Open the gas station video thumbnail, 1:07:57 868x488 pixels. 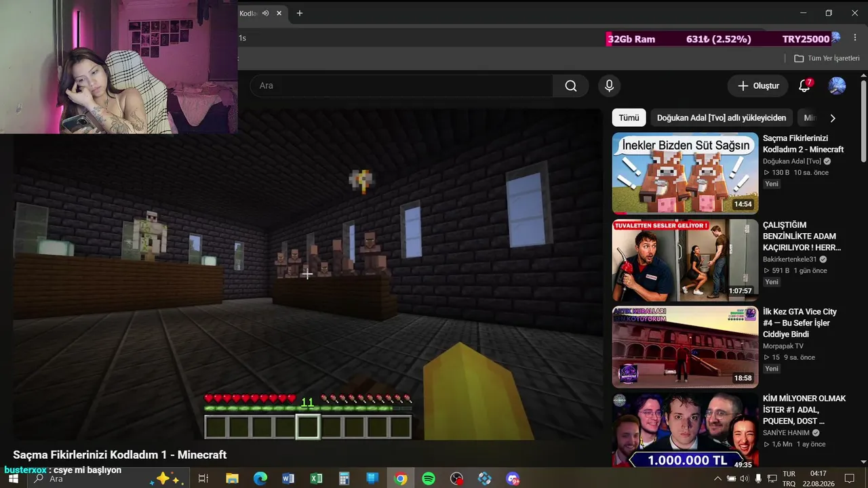pos(686,260)
